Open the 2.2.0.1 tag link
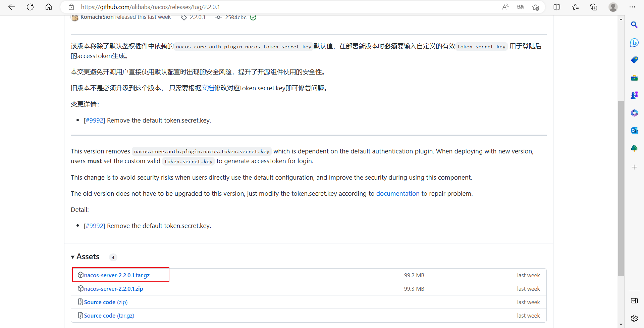644x328 pixels. [198, 17]
